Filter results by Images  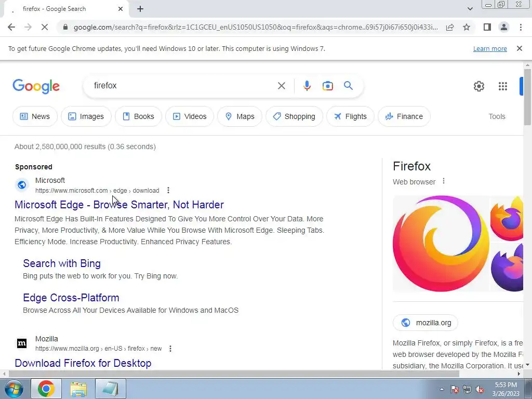pyautogui.click(x=86, y=116)
